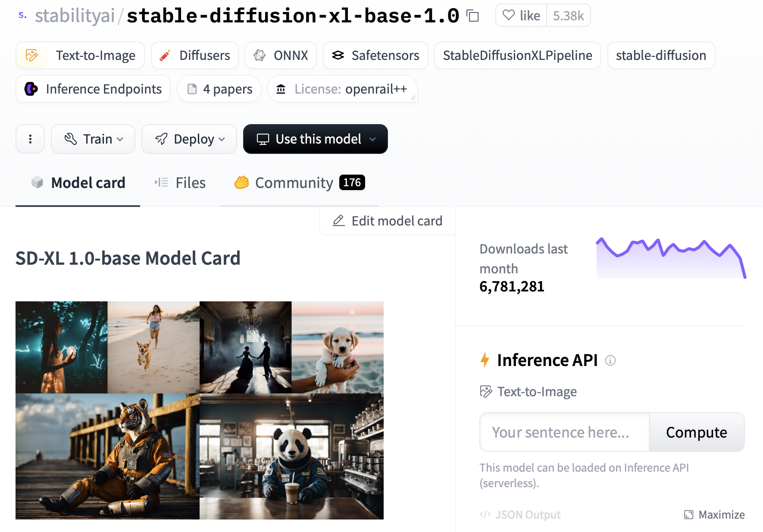
Task: Click the SD-XL 1.0-base Model Card heading
Action: click(x=128, y=258)
